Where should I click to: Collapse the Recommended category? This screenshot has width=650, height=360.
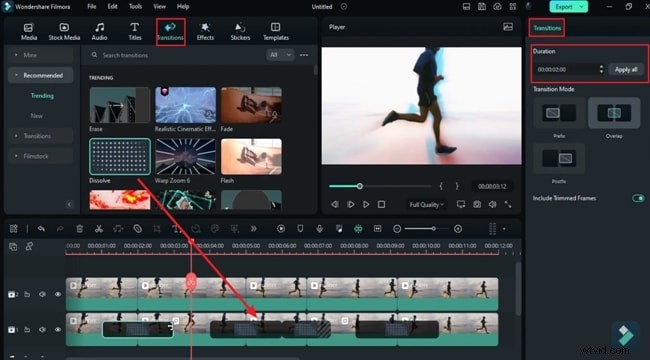point(41,75)
